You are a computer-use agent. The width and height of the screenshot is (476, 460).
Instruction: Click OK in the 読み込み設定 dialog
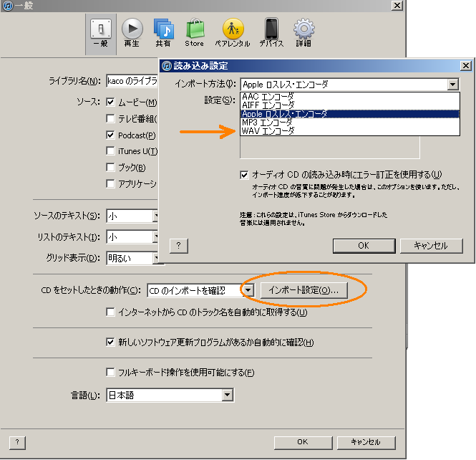pyautogui.click(x=364, y=246)
